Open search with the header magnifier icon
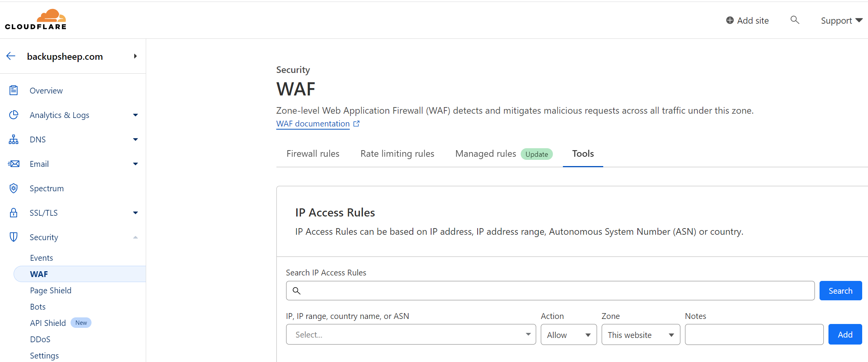The height and width of the screenshot is (362, 868). [x=795, y=20]
